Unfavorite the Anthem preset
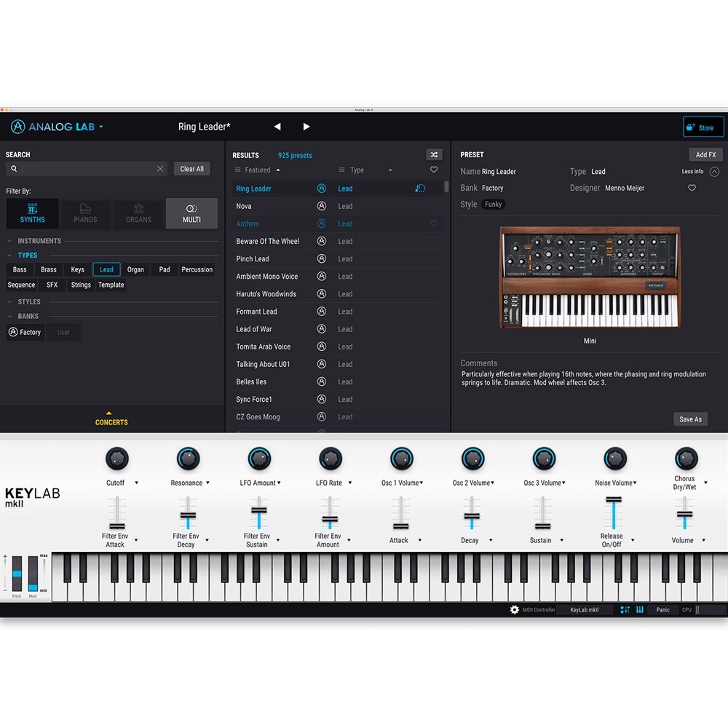 pos(434,223)
